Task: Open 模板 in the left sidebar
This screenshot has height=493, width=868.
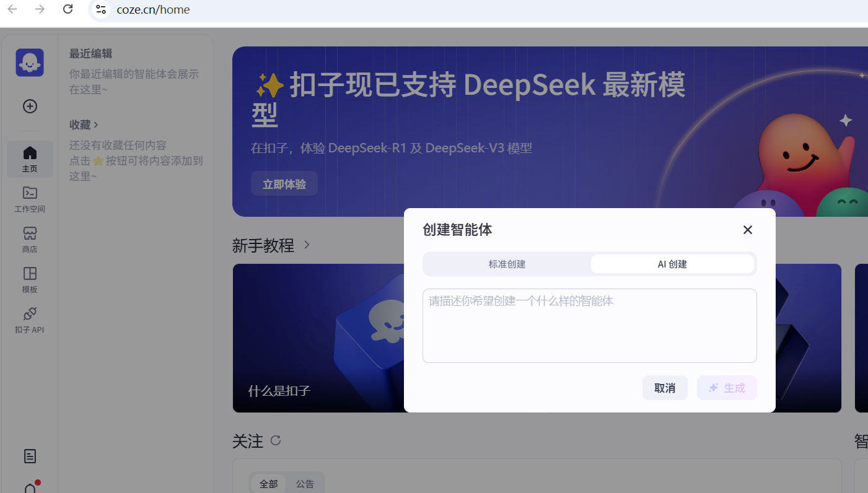Action: (x=30, y=280)
